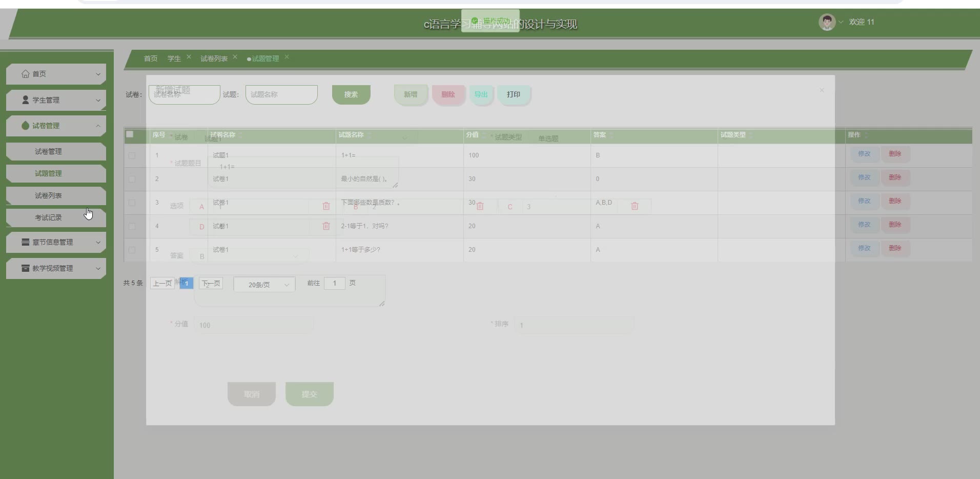Screen dimensions: 980x479
Task: Go to the previous page with 上一页
Action: click(162, 283)
